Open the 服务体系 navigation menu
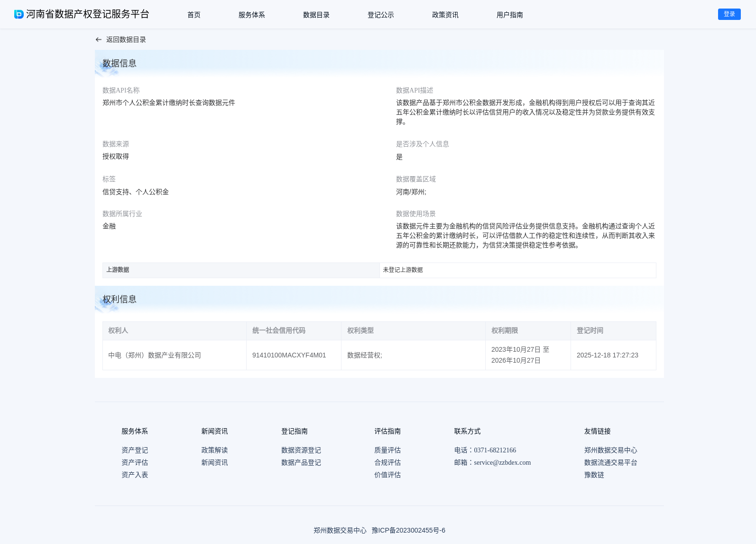The height and width of the screenshot is (544, 756). pos(252,15)
